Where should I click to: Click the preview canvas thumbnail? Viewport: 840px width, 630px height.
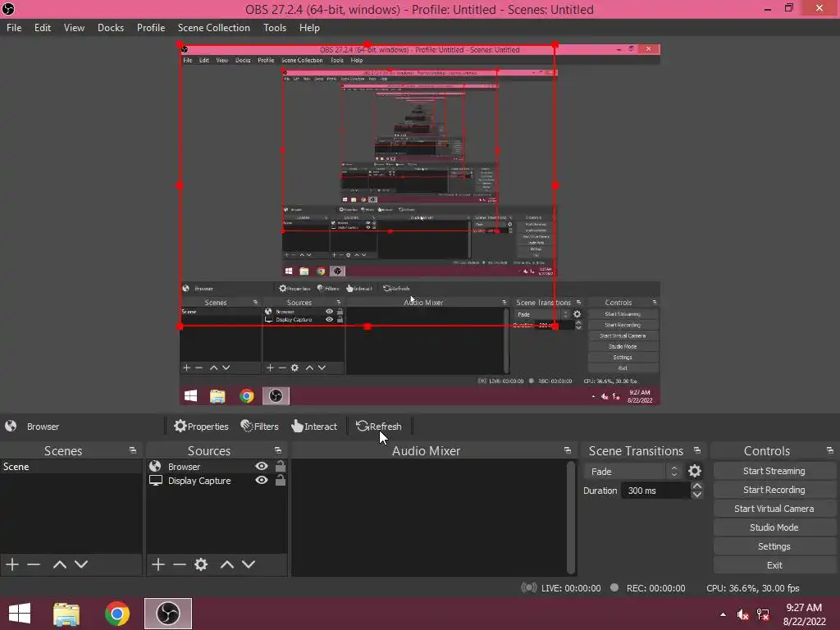[x=419, y=225]
